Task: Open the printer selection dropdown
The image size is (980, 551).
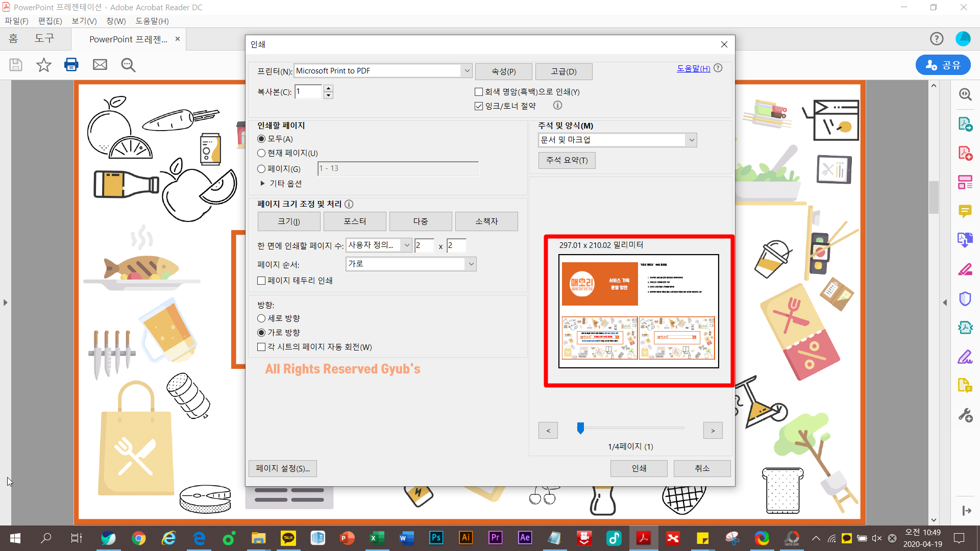Action: [467, 71]
